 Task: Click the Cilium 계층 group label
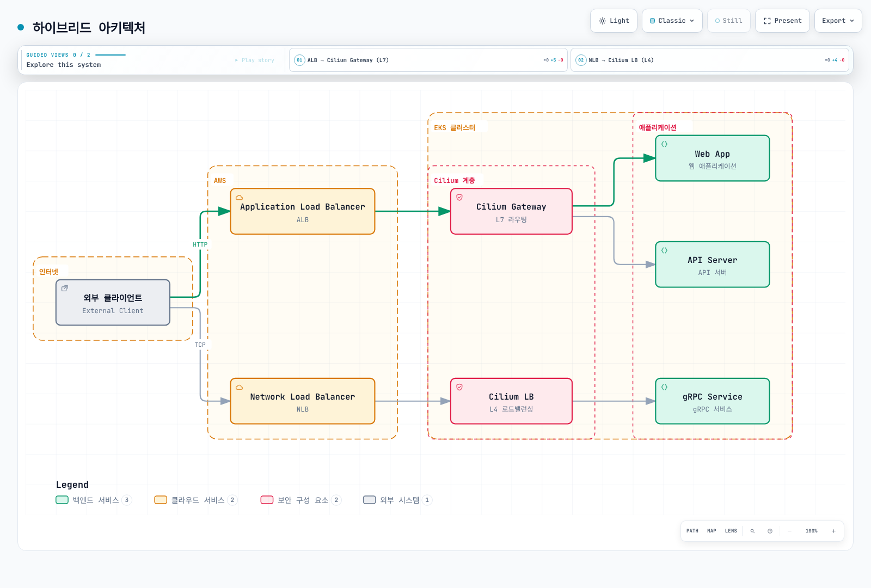(x=455, y=181)
